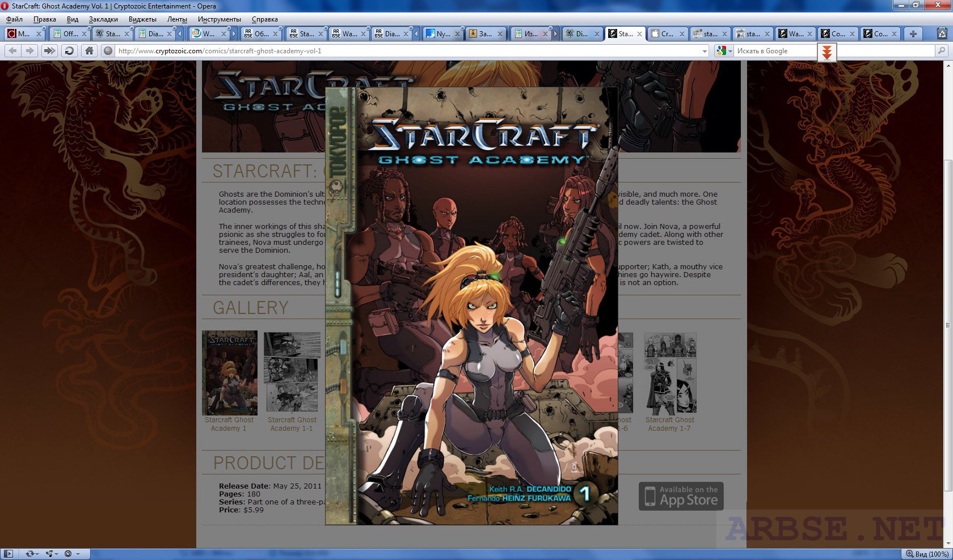Close the active 'Sta...' tab
The height and width of the screenshot is (560, 953).
click(639, 34)
